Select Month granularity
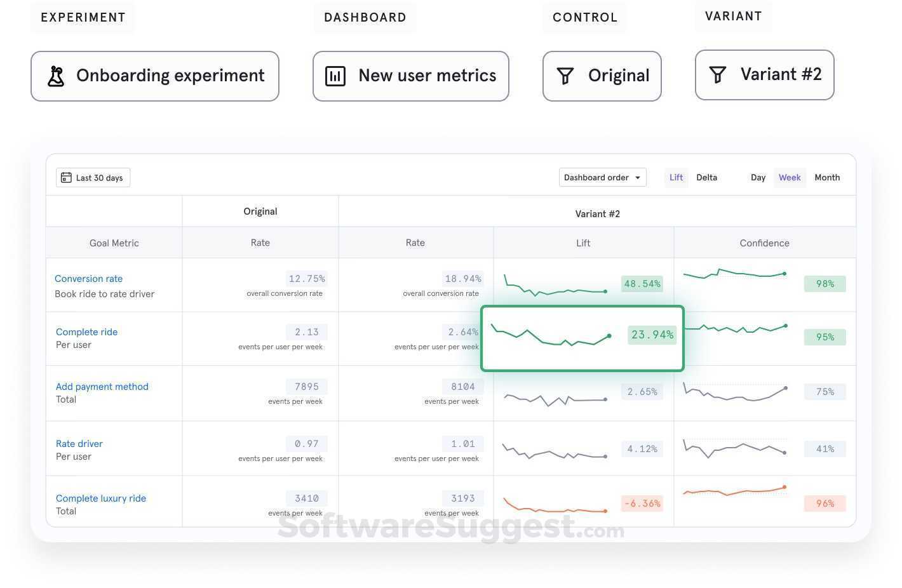The height and width of the screenshot is (588, 902). tap(827, 177)
